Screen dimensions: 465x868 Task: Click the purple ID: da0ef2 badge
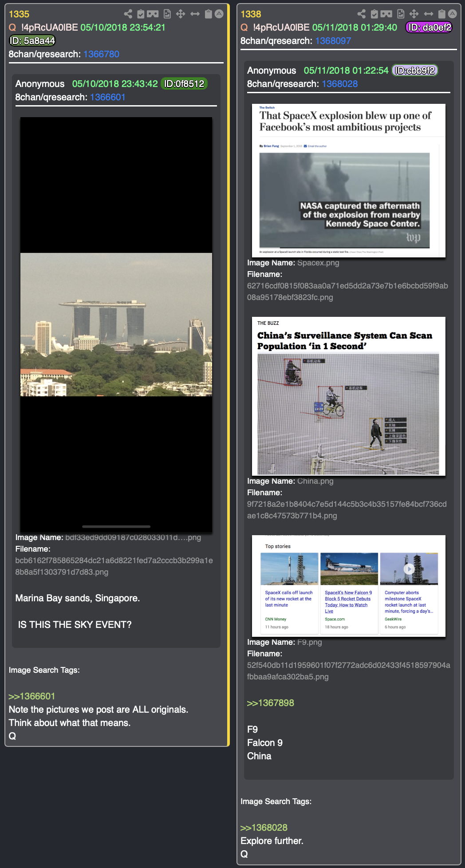[x=430, y=28]
